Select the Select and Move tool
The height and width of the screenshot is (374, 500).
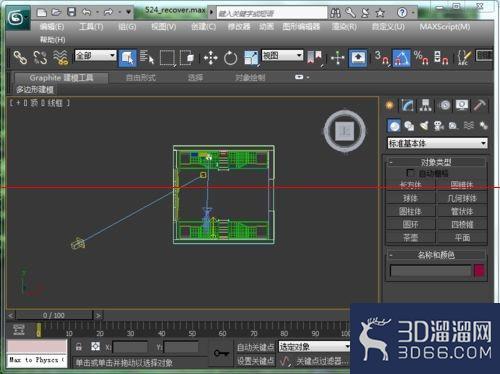pyautogui.click(x=211, y=58)
